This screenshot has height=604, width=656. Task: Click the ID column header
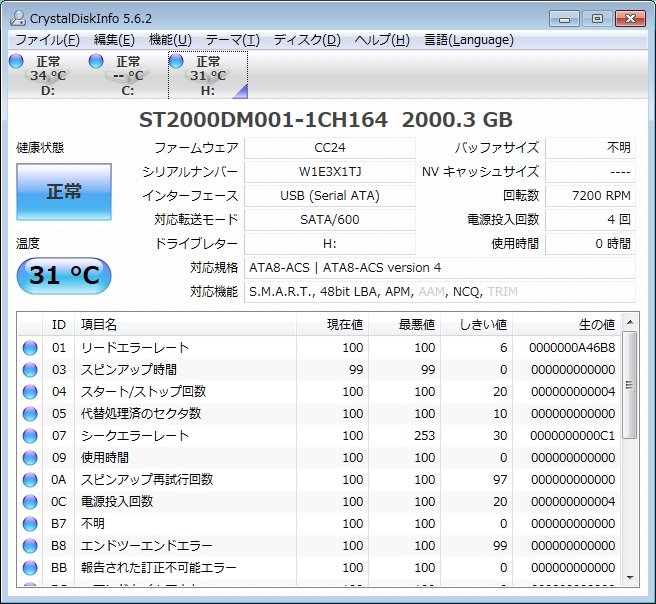(x=59, y=325)
